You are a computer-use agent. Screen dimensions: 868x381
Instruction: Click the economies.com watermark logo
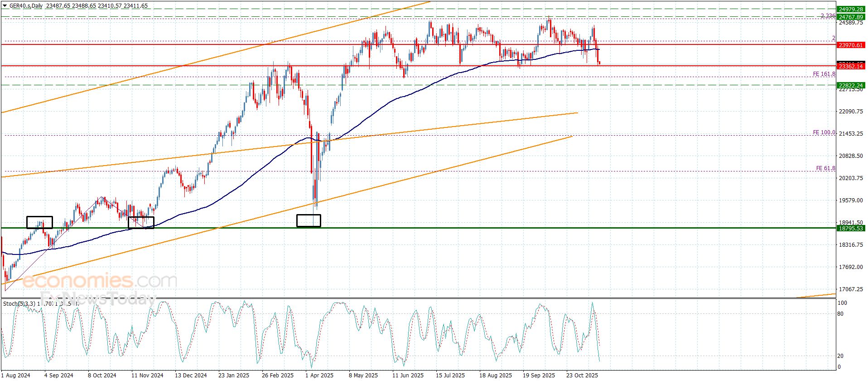click(x=99, y=281)
